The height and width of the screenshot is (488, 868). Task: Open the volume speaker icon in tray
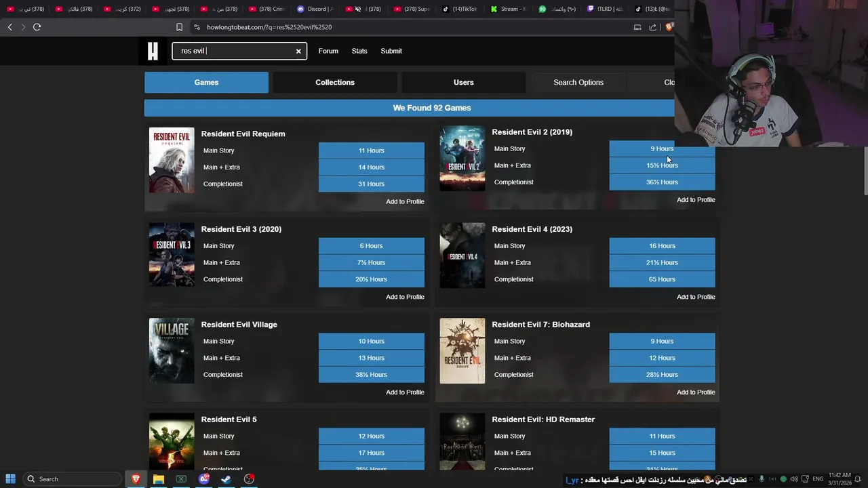point(794,479)
